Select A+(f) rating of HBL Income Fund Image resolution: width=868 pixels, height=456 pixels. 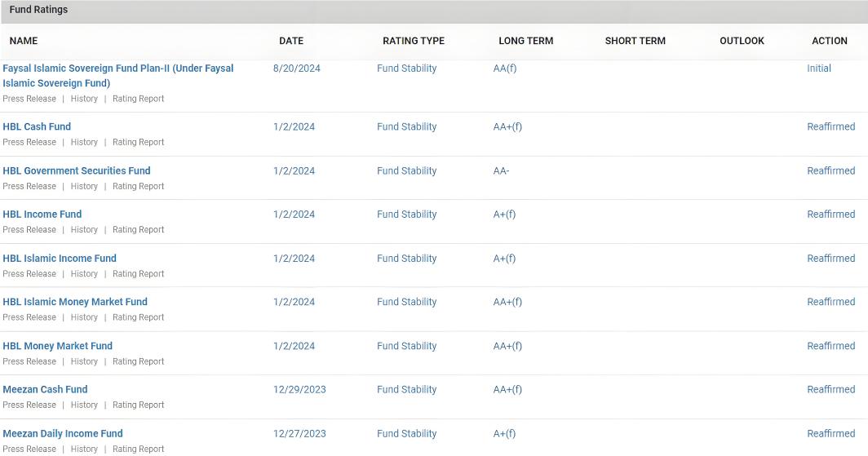(x=504, y=215)
